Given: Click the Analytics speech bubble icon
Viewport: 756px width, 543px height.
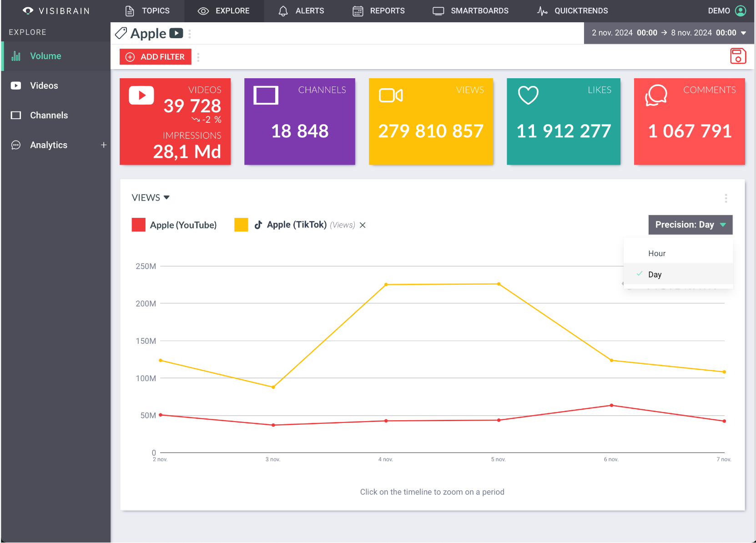Looking at the screenshot, I should click(x=16, y=145).
